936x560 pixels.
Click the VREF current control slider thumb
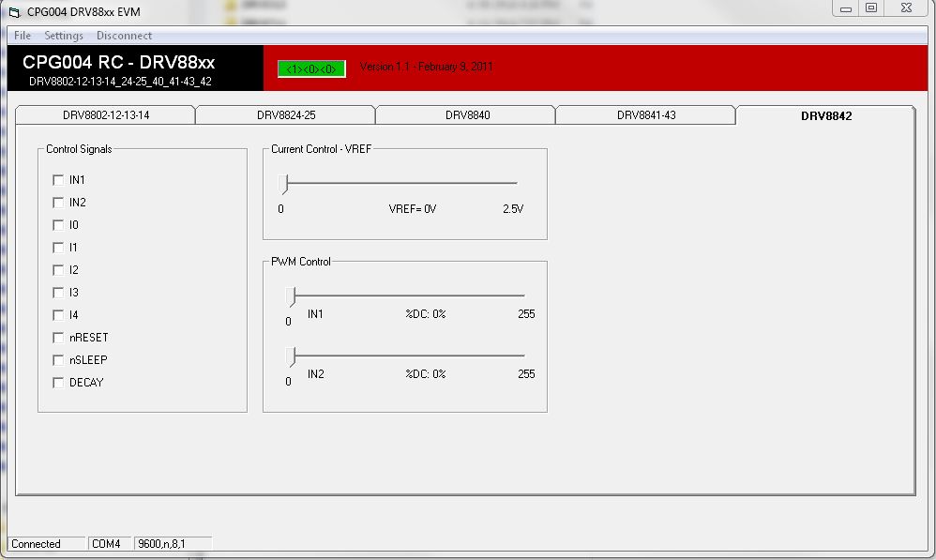point(283,184)
